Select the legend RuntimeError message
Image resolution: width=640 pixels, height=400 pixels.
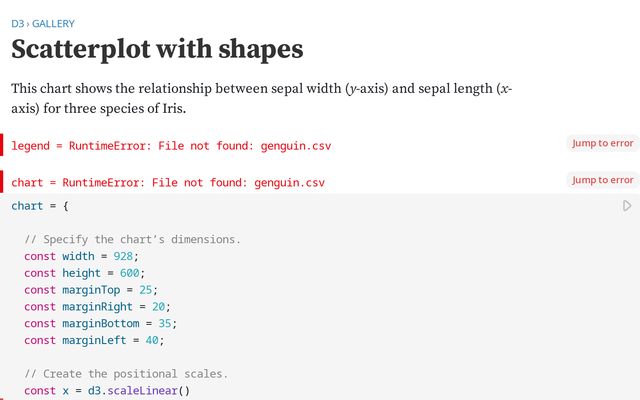(x=171, y=146)
